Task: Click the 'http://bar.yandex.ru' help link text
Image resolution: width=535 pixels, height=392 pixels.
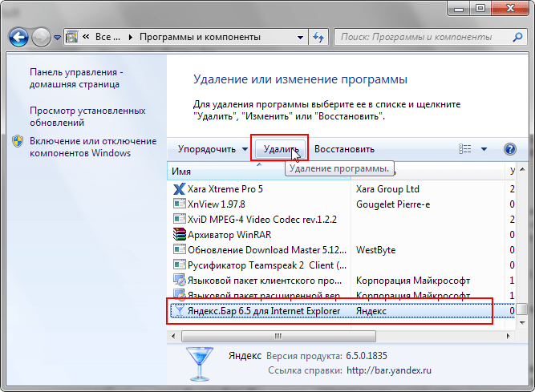Action: (389, 370)
